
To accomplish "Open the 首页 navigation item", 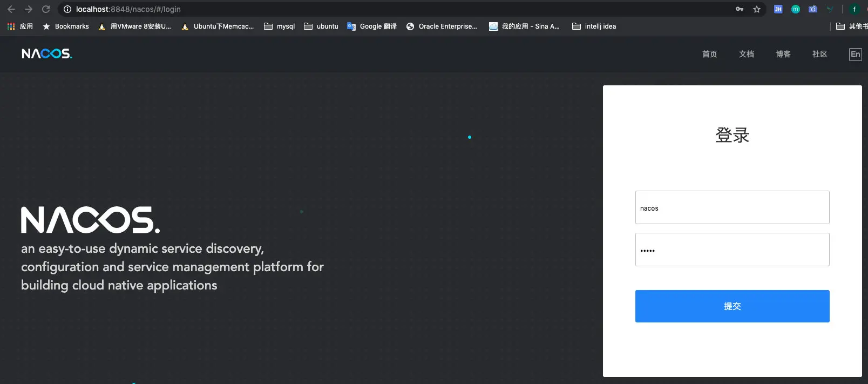I will (x=709, y=54).
